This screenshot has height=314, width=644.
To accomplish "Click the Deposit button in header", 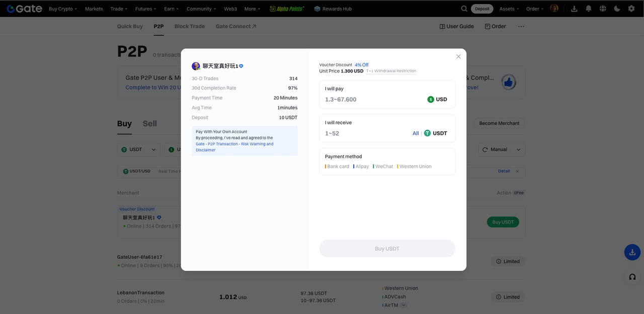I will pyautogui.click(x=482, y=9).
